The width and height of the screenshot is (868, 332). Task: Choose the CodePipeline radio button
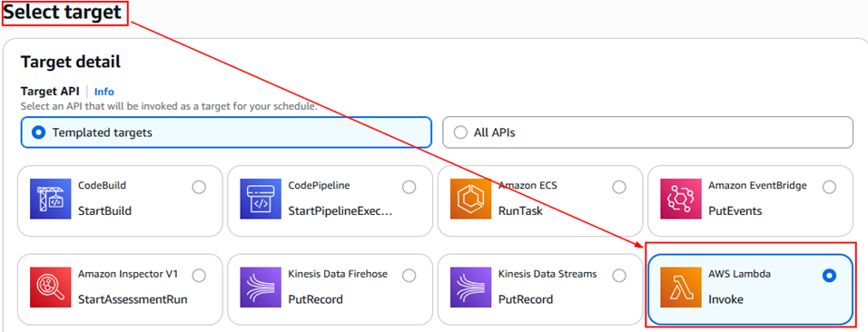click(409, 187)
